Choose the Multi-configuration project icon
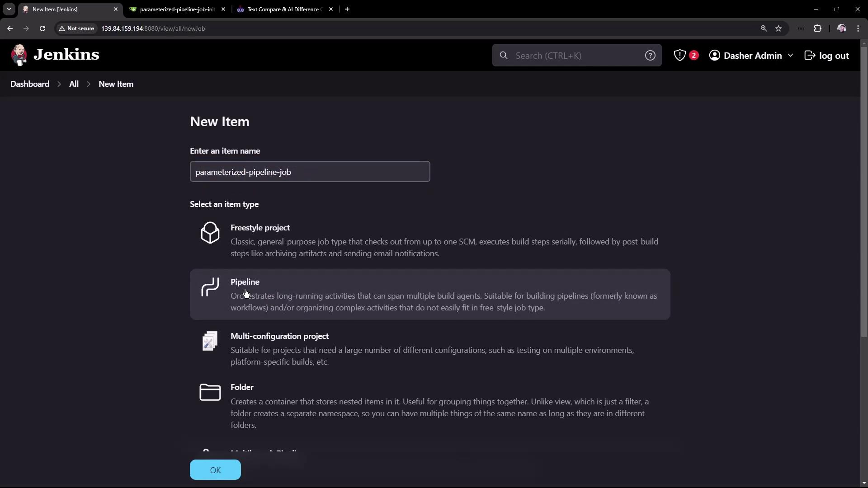The image size is (868, 488). (x=210, y=341)
